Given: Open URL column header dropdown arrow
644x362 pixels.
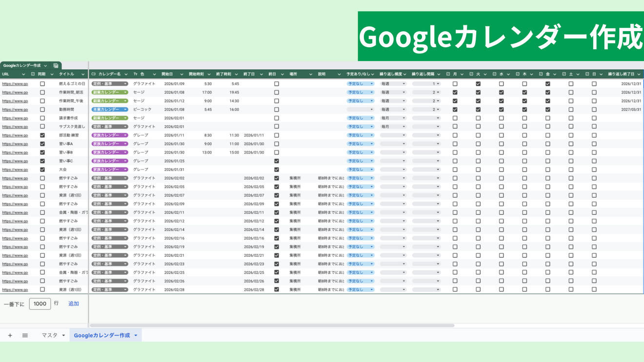Looking at the screenshot, I should click(x=23, y=75).
